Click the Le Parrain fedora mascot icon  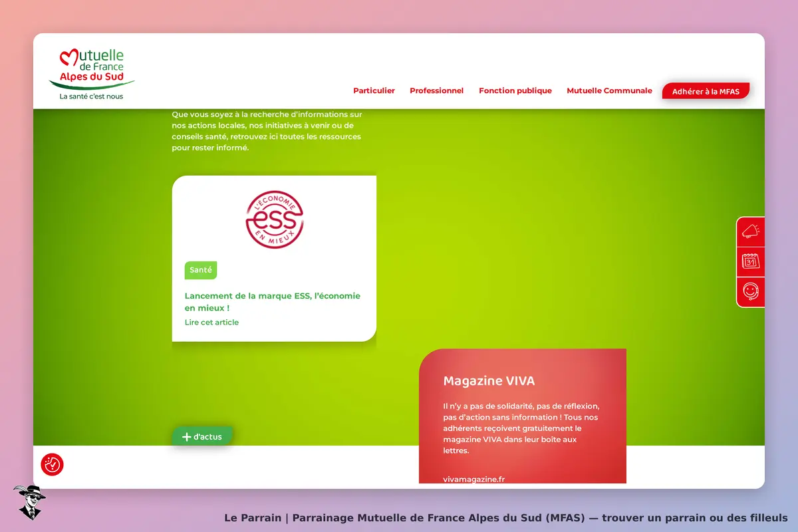point(30,502)
